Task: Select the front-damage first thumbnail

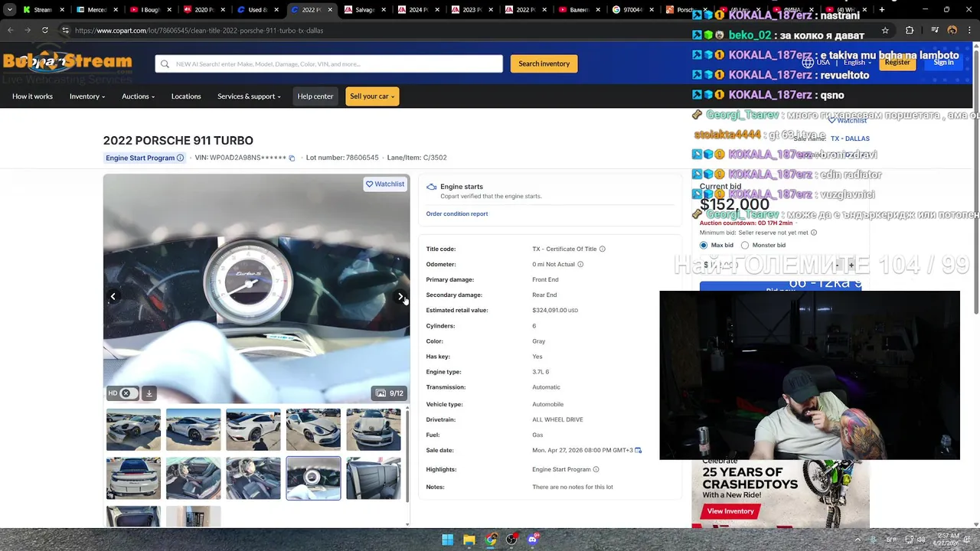Action: (133, 429)
